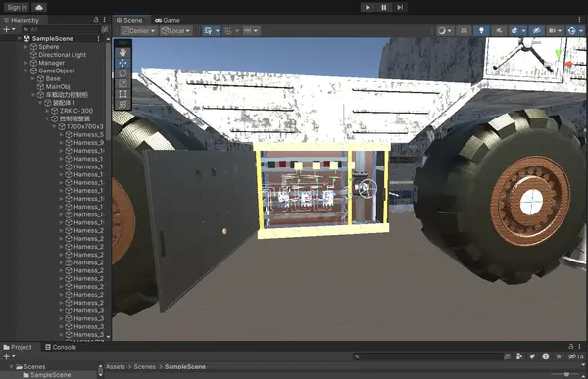Screen dimensions: 588x379
Task: Toggle grid snapping
Action: coord(228,31)
